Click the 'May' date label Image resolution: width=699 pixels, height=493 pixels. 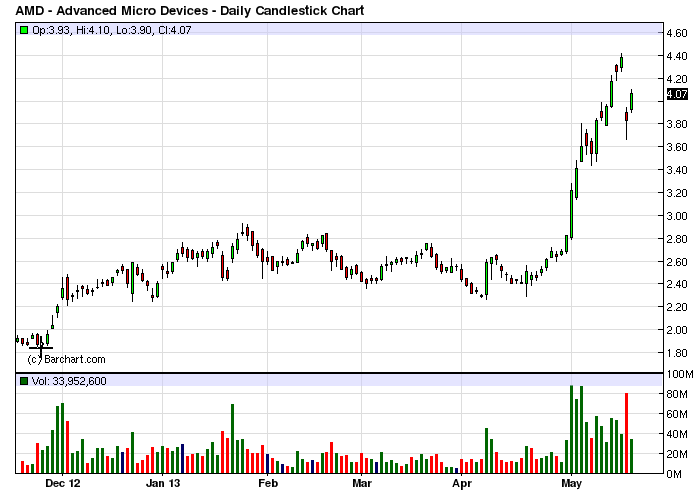tap(572, 484)
